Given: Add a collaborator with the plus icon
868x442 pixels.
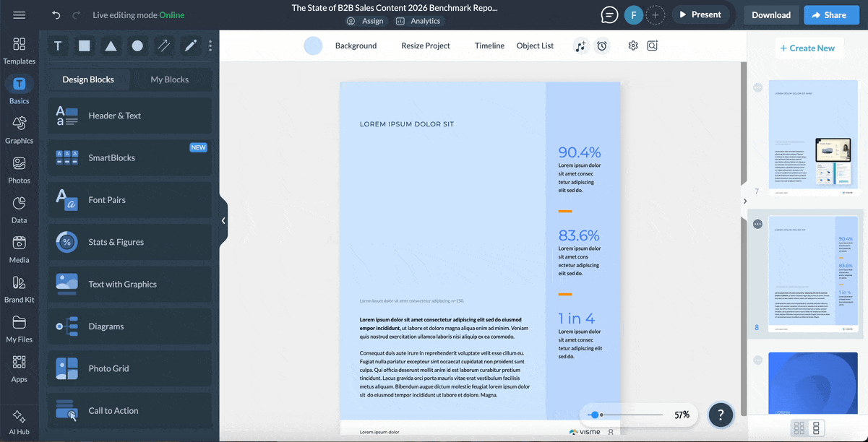Looking at the screenshot, I should pos(656,14).
